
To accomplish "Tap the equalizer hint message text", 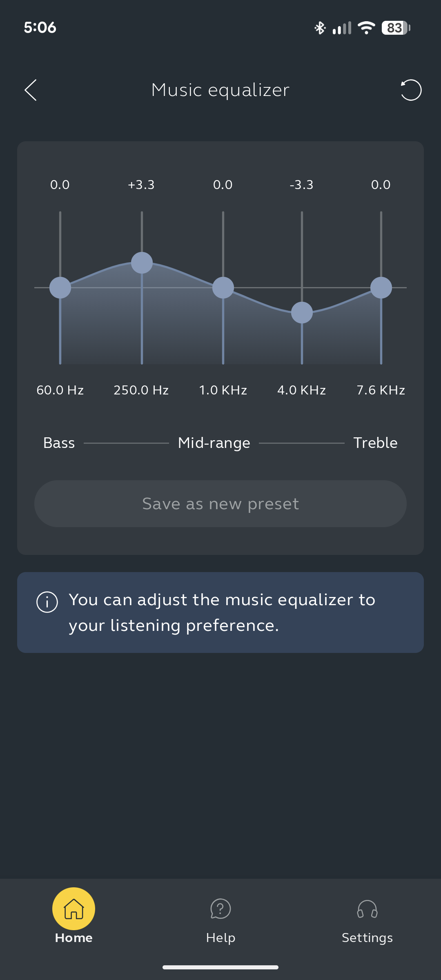I will pyautogui.click(x=222, y=612).
